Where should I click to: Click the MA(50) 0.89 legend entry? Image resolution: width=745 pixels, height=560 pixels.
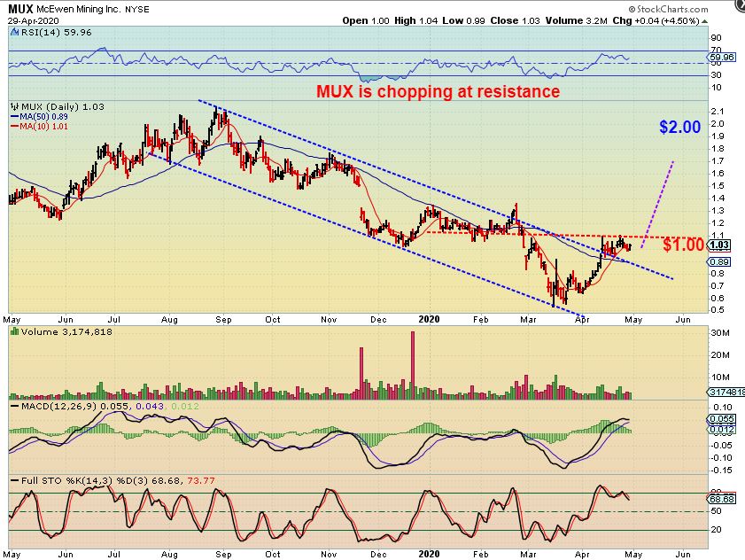[39, 116]
